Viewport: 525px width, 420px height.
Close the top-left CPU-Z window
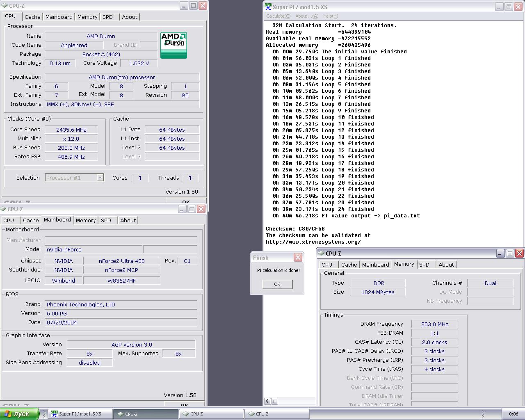point(203,6)
